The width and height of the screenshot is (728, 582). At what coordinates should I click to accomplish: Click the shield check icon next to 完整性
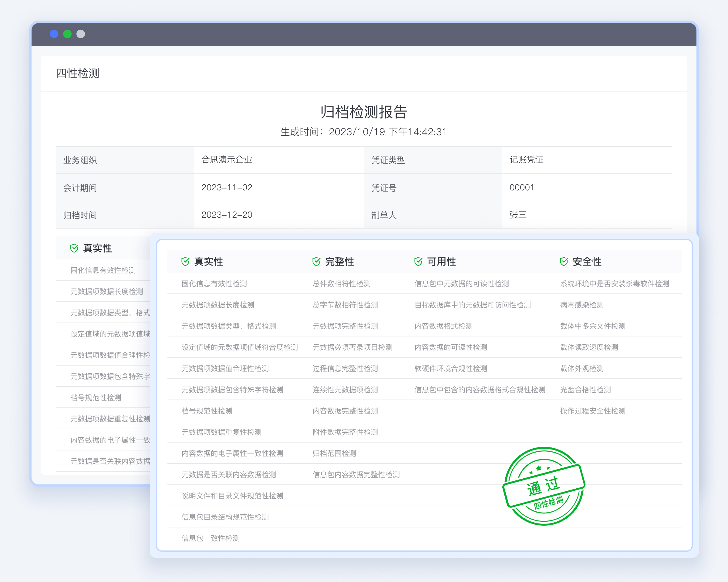click(x=316, y=262)
